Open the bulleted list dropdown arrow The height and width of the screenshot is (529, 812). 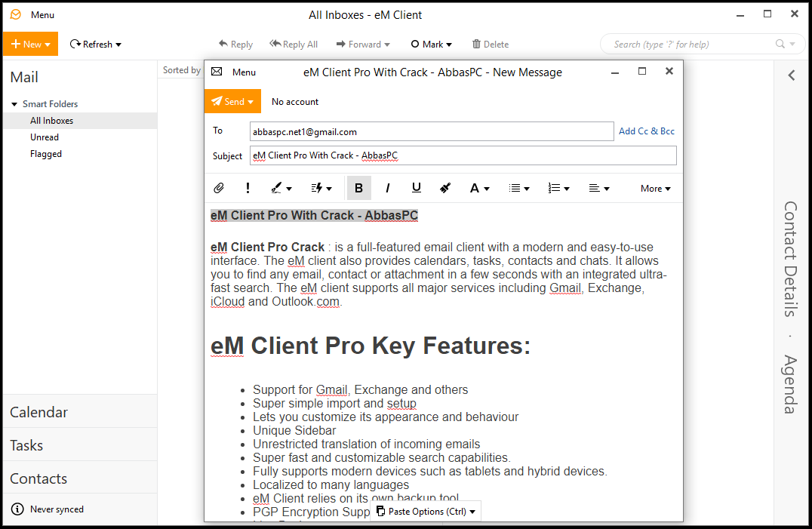click(527, 189)
